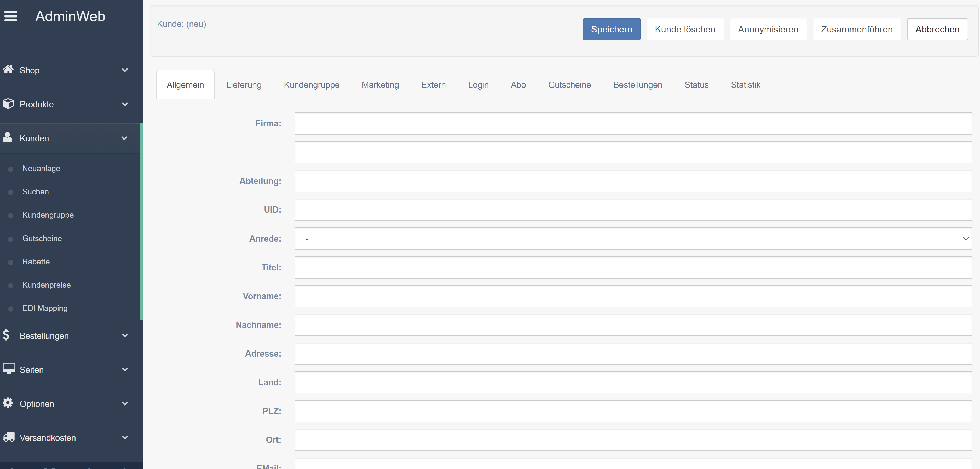This screenshot has width=980, height=469.
Task: Switch to the Gutscheine tab
Action: click(569, 85)
